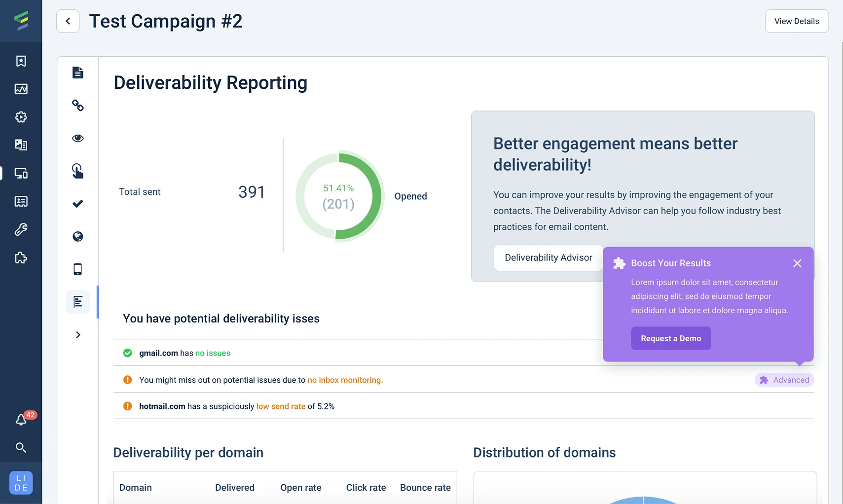Viewport: 843px width, 504px height.
Task: Select the globe geography report icon
Action: coord(78,237)
